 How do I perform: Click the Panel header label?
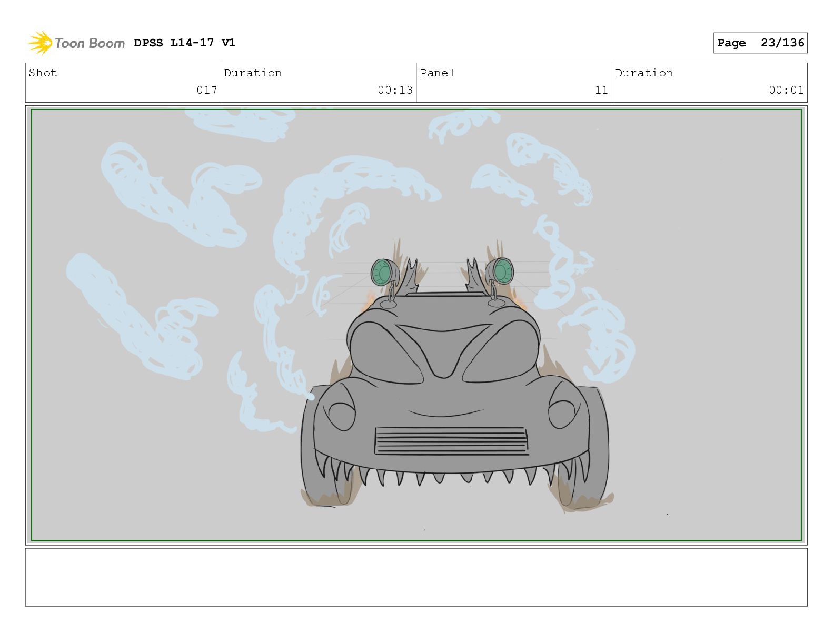(x=437, y=73)
